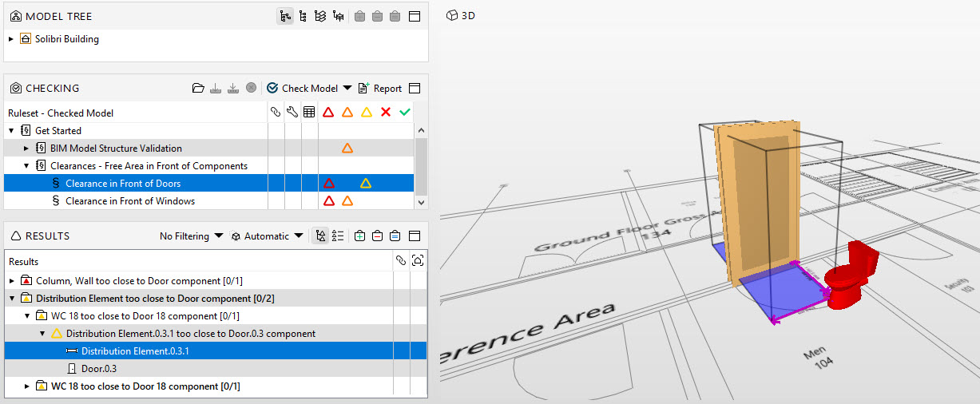Click the red minus remove-from-selection basket icon
980x404 pixels.
(378, 236)
